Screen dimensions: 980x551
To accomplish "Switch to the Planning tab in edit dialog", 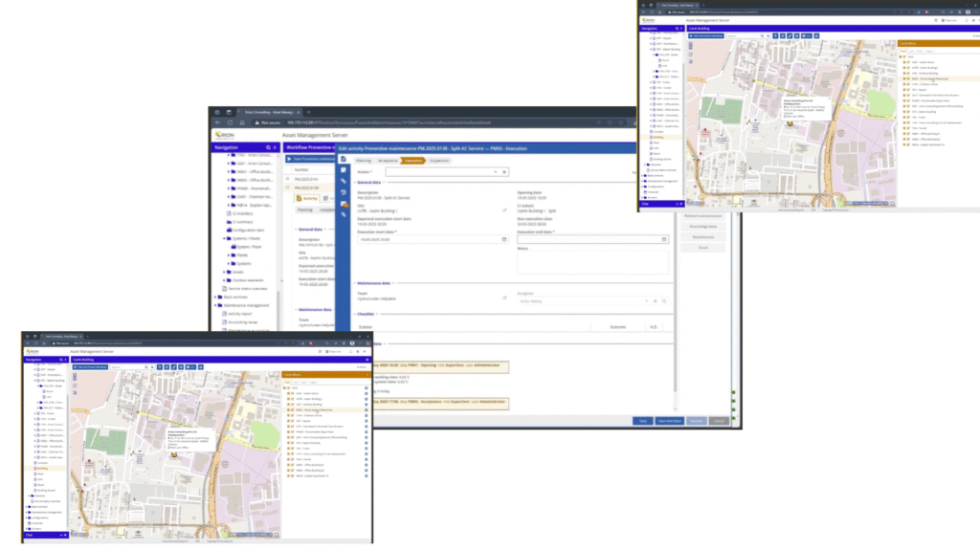I will point(364,161).
